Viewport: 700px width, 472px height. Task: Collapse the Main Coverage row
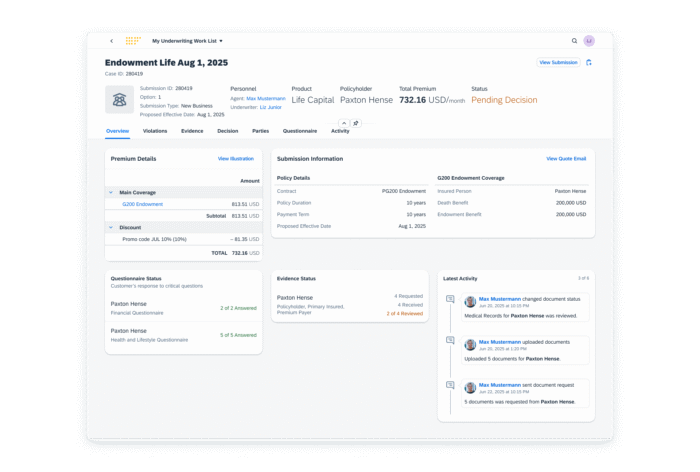[x=111, y=192]
